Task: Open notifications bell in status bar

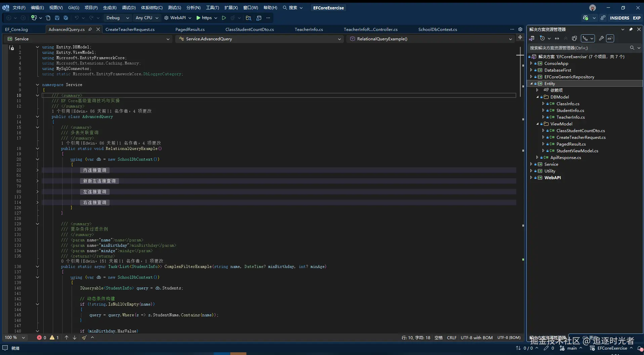Action: pyautogui.click(x=640, y=348)
